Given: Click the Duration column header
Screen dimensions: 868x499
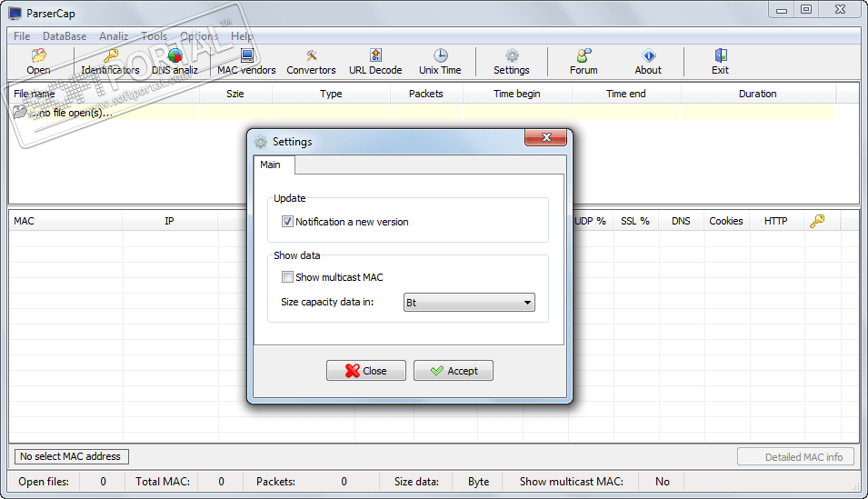Looking at the screenshot, I should click(x=758, y=94).
